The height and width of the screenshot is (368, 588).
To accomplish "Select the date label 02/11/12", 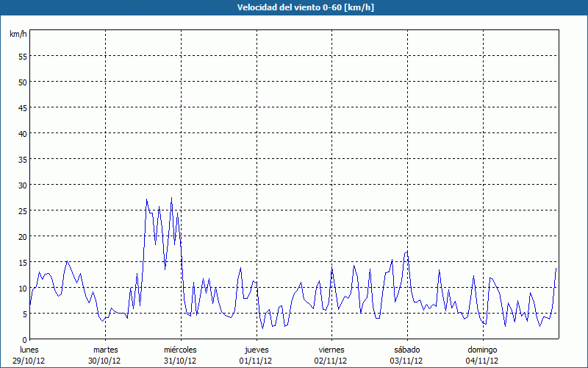I will pyautogui.click(x=331, y=361).
